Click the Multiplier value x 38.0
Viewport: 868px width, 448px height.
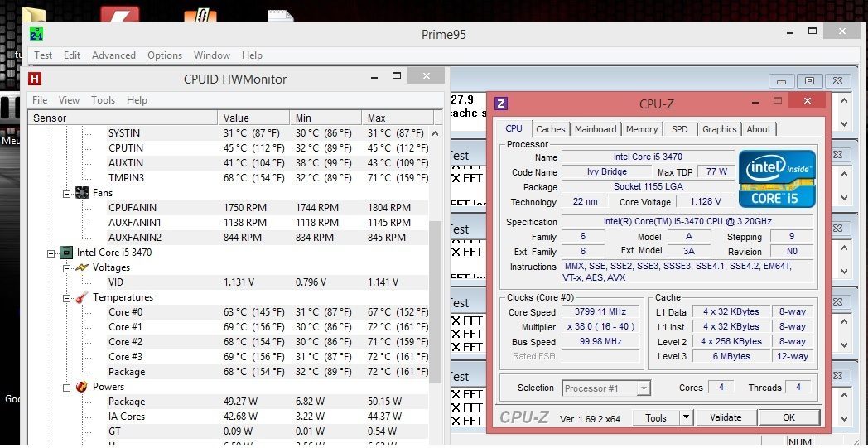[601, 327]
